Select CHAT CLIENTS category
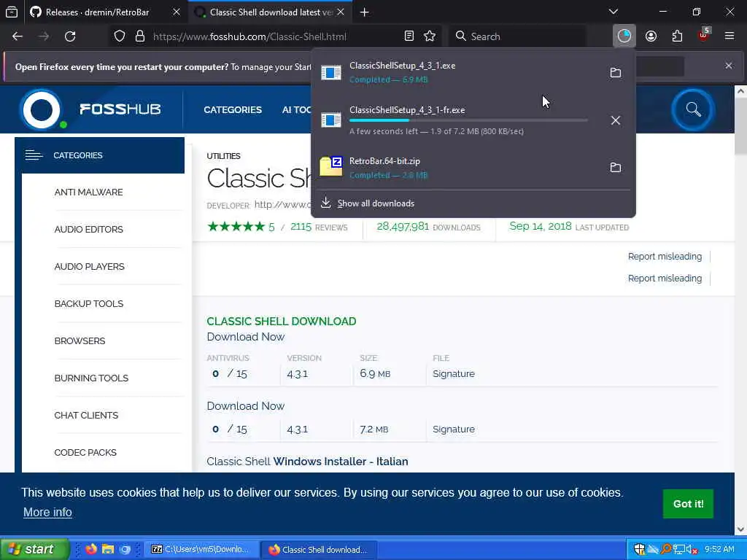 (86, 415)
